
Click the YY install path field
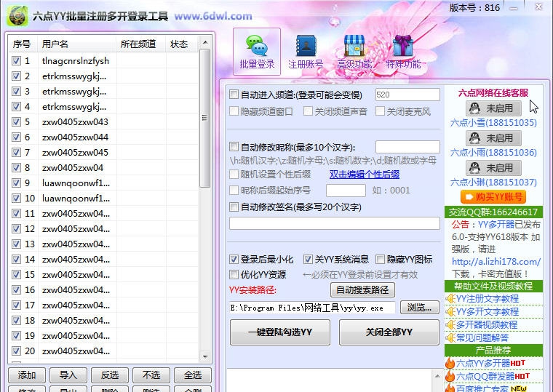tap(312, 308)
